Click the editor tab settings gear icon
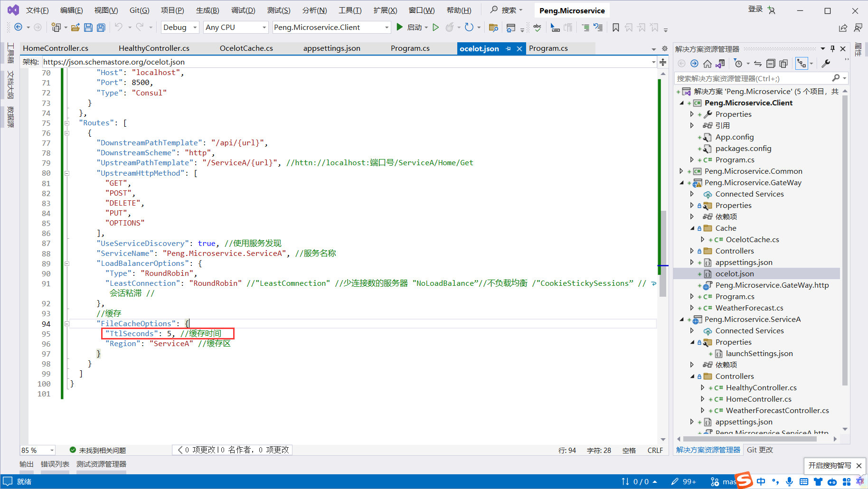Screen dimensions: 868x489 coord(665,48)
